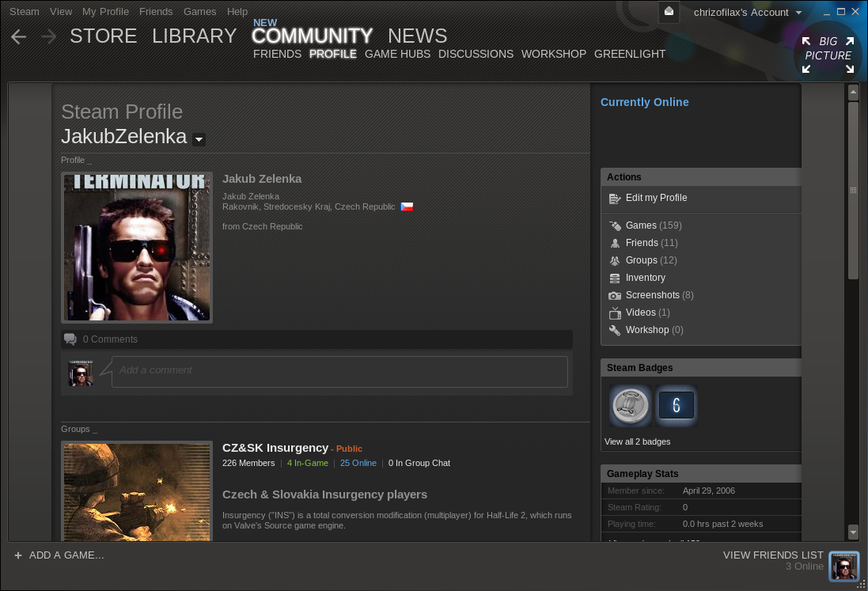Click the 25 Online group link

click(x=358, y=463)
